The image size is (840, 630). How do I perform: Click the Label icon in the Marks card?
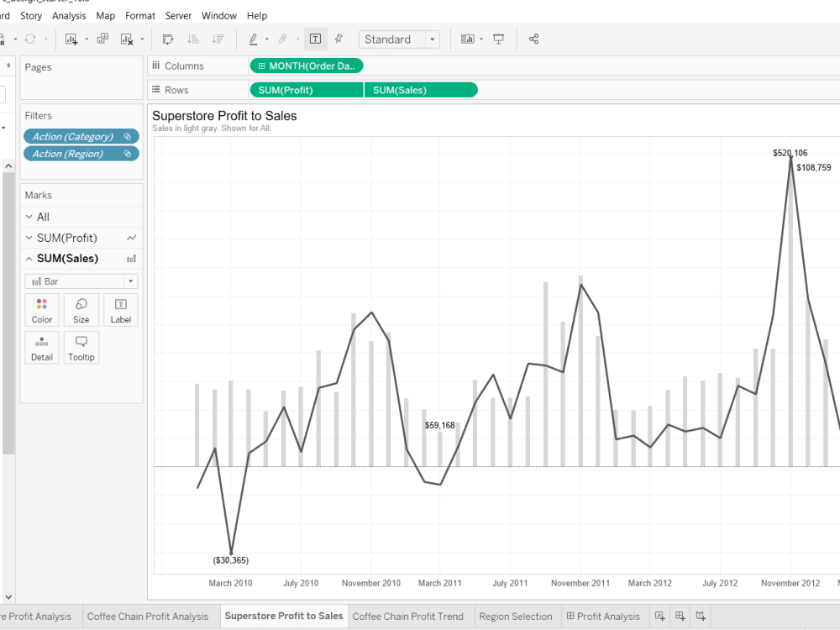point(120,309)
